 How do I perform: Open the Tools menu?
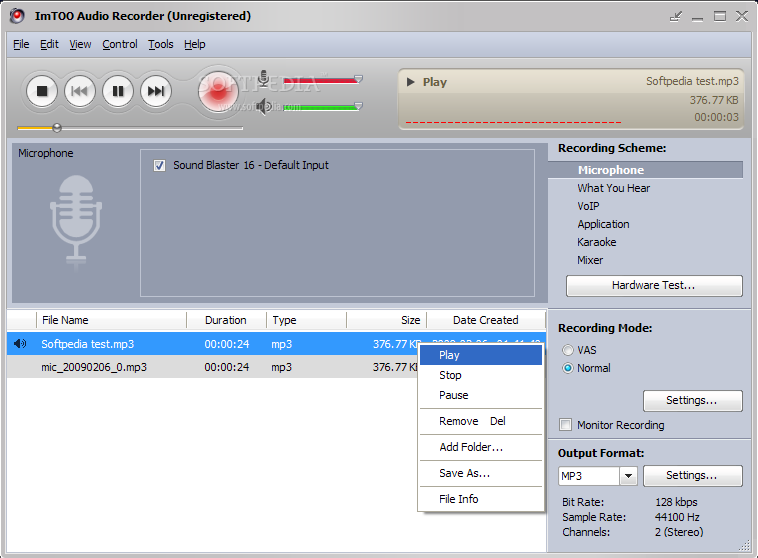[160, 44]
